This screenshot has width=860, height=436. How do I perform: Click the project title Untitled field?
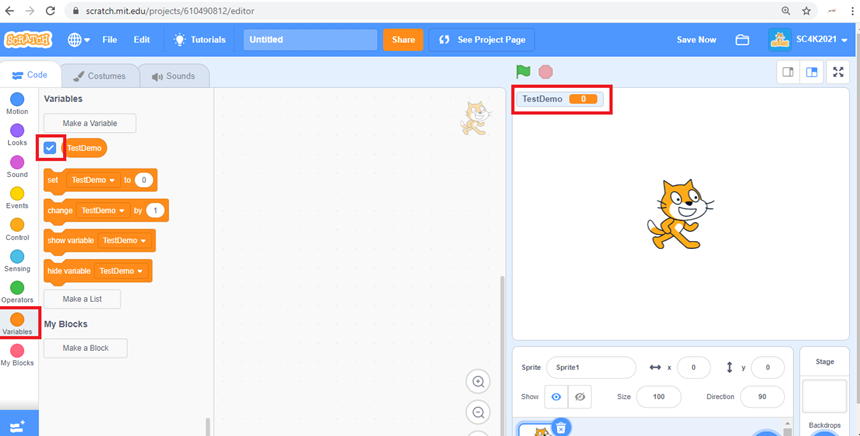point(310,39)
